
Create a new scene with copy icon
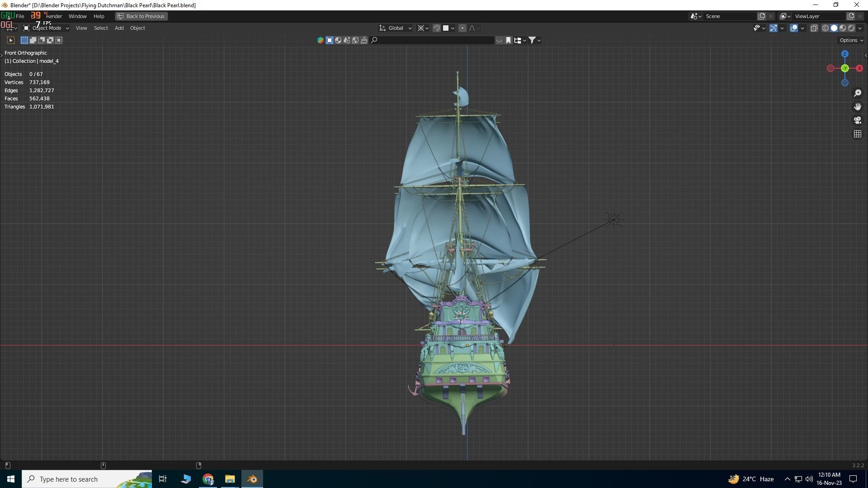pyautogui.click(x=762, y=16)
